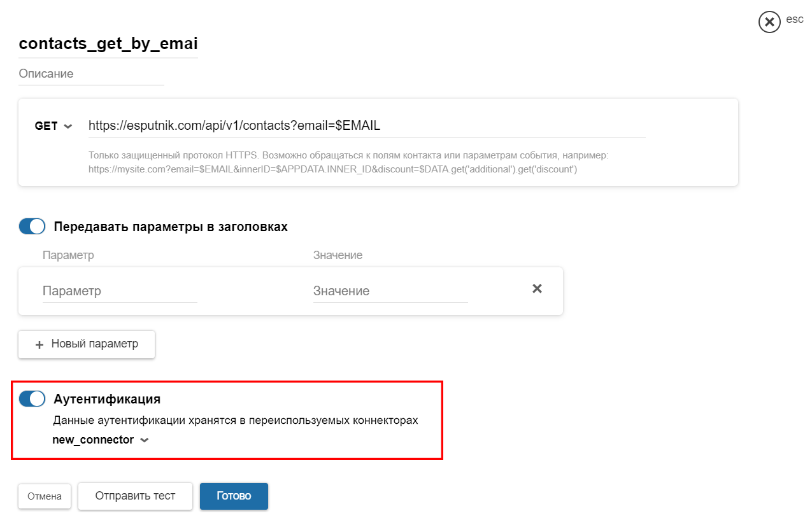812x525 pixels.
Task: Focus the Описание description field
Action: [91, 74]
